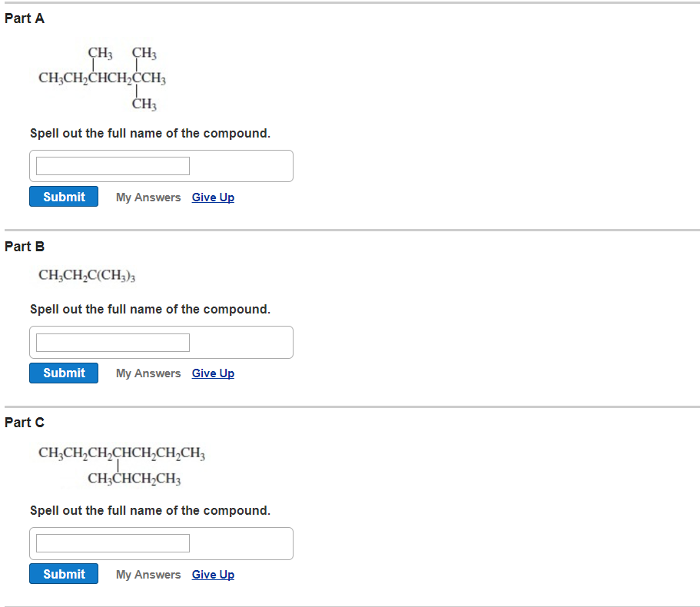Select My Answers in Part C

tap(148, 574)
